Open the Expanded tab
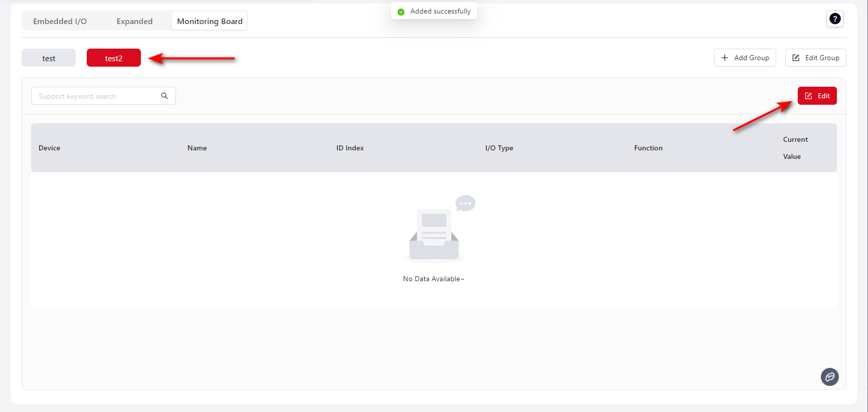This screenshot has width=868, height=412. (134, 21)
